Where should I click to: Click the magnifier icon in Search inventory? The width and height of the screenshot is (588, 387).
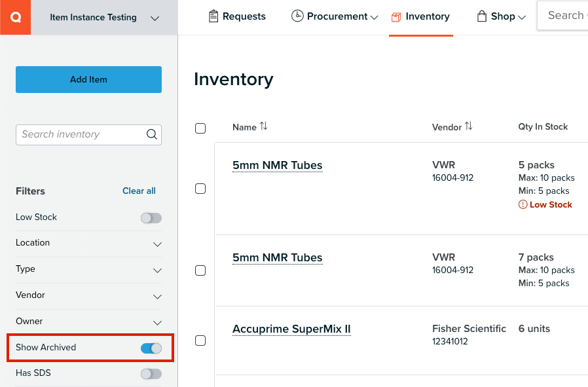(151, 134)
